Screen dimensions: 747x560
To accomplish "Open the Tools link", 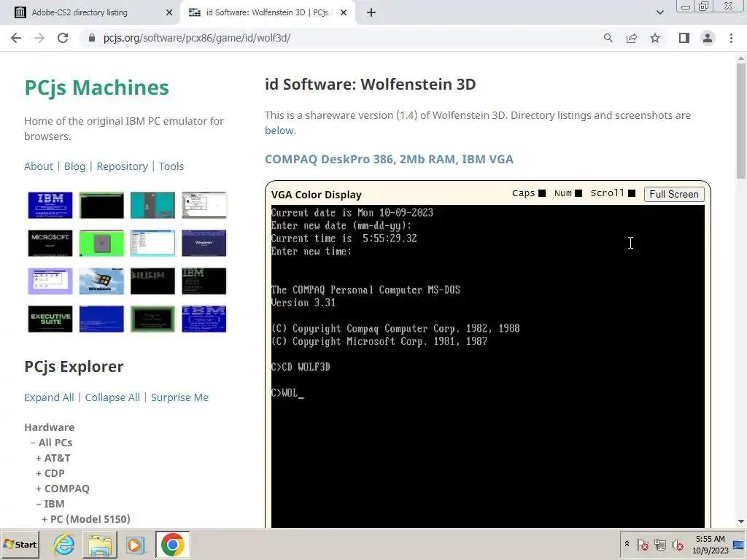I will 171,166.
